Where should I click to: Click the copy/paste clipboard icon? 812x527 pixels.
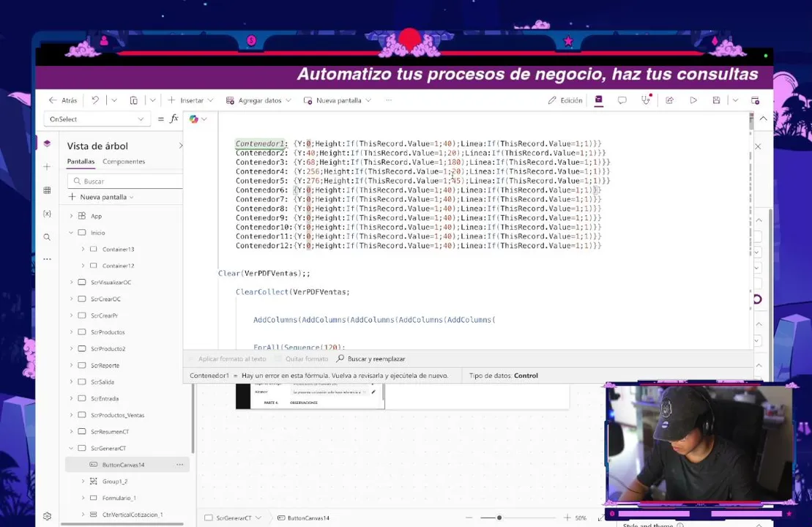133,100
